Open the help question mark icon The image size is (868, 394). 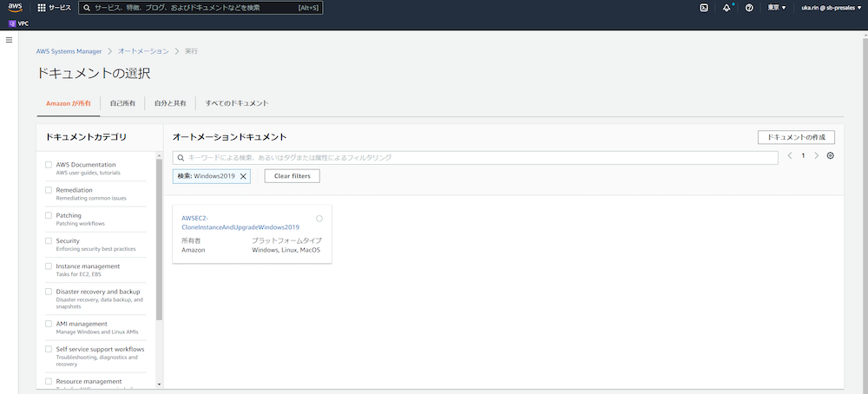(749, 8)
